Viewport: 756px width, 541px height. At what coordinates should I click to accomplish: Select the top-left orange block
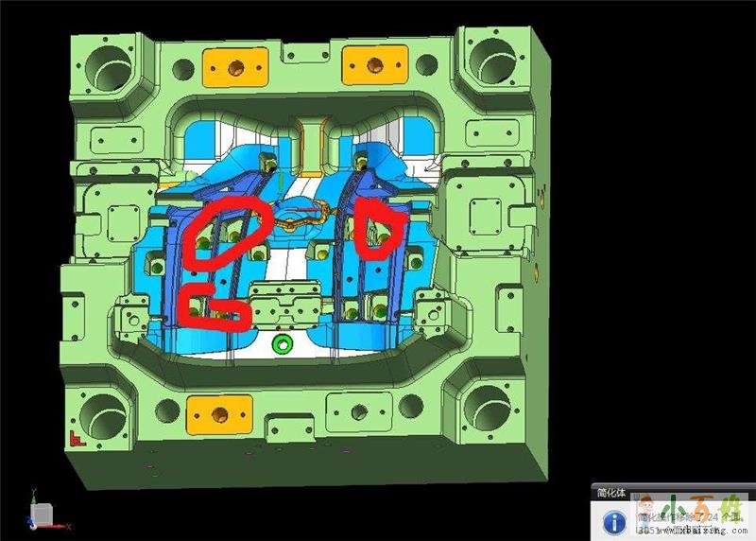click(x=232, y=65)
